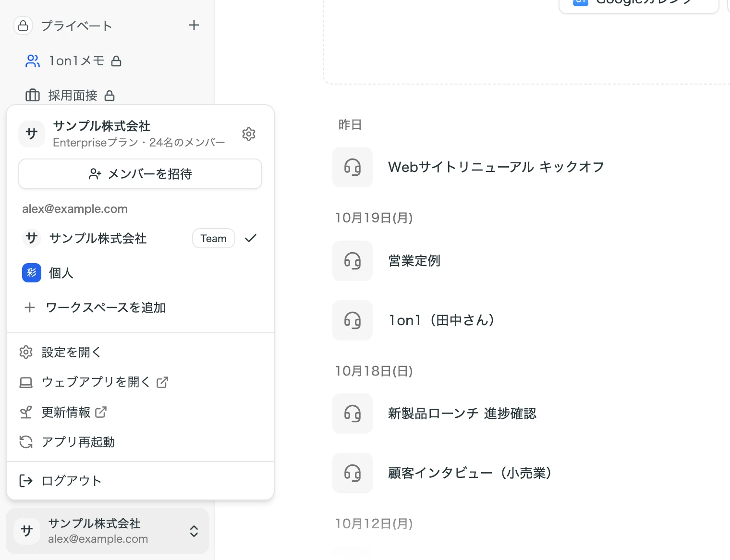Viewport: 730px width, 560px height.
Task: Click alex@example.com account label in menu
Action: pyautogui.click(x=75, y=209)
